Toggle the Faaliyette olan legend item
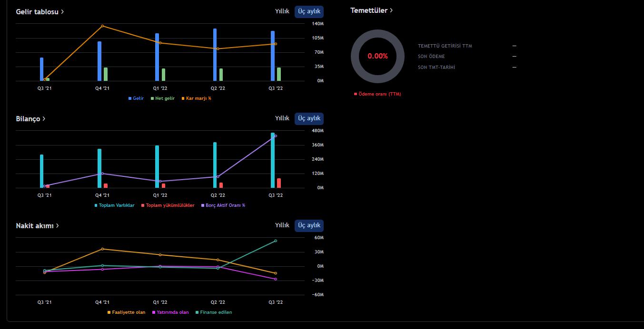 point(127,312)
